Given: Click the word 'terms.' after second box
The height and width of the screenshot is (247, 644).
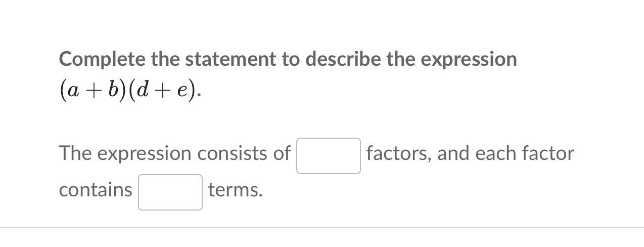Looking at the screenshot, I should point(235,190).
